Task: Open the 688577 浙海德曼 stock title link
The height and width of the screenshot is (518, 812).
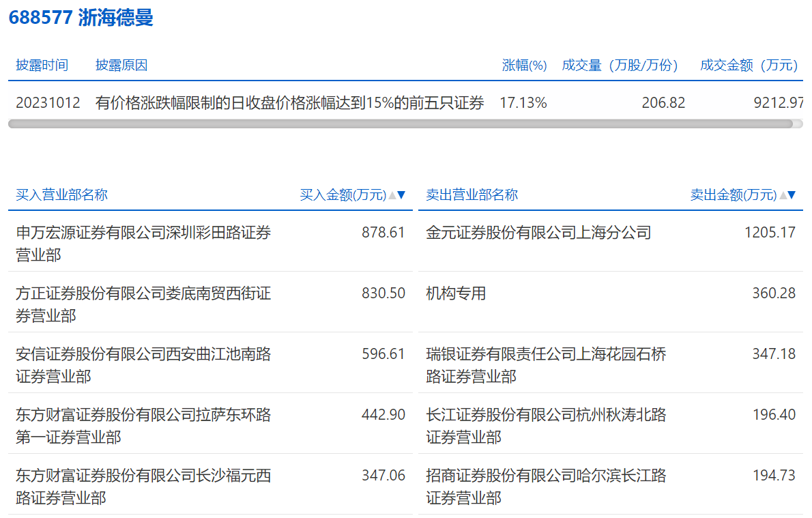Action: click(x=81, y=18)
